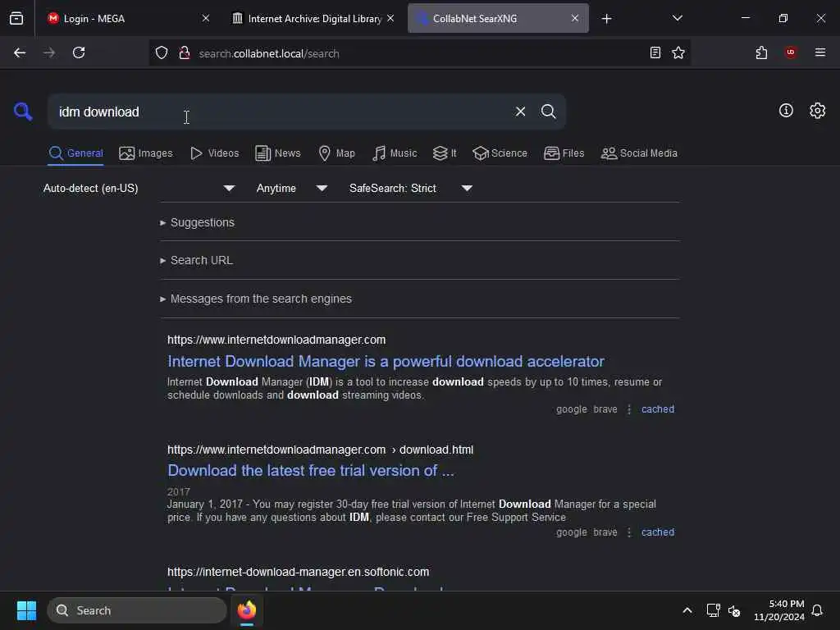Click the softonic.com result URL

[x=298, y=572]
